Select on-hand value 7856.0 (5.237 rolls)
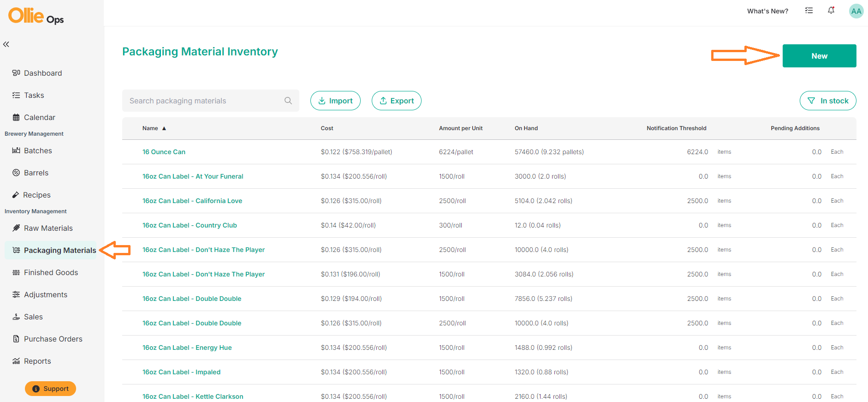The width and height of the screenshot is (868, 402). 543,299
